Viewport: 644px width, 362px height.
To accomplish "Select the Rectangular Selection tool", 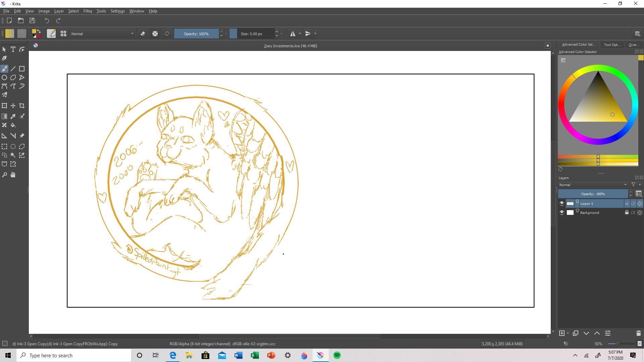I will [x=4, y=146].
